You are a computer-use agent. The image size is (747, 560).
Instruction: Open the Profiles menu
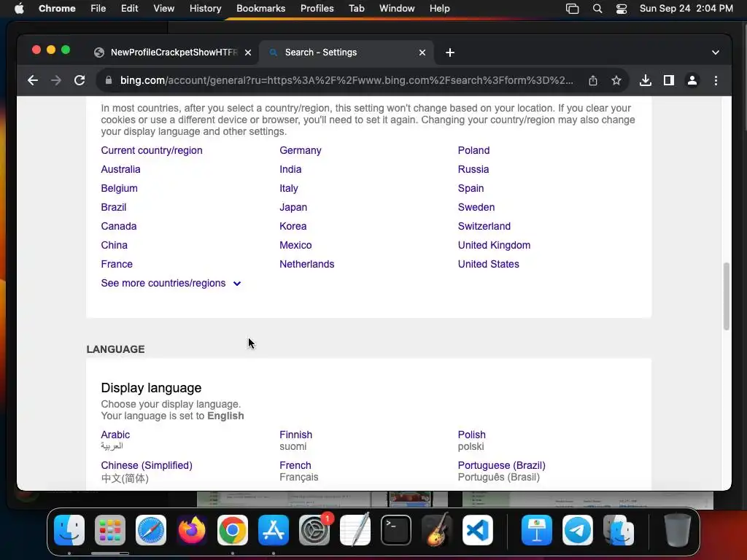click(317, 9)
